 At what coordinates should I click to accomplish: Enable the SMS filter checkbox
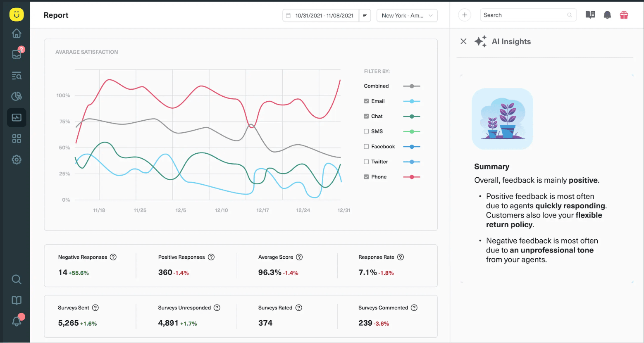(366, 131)
